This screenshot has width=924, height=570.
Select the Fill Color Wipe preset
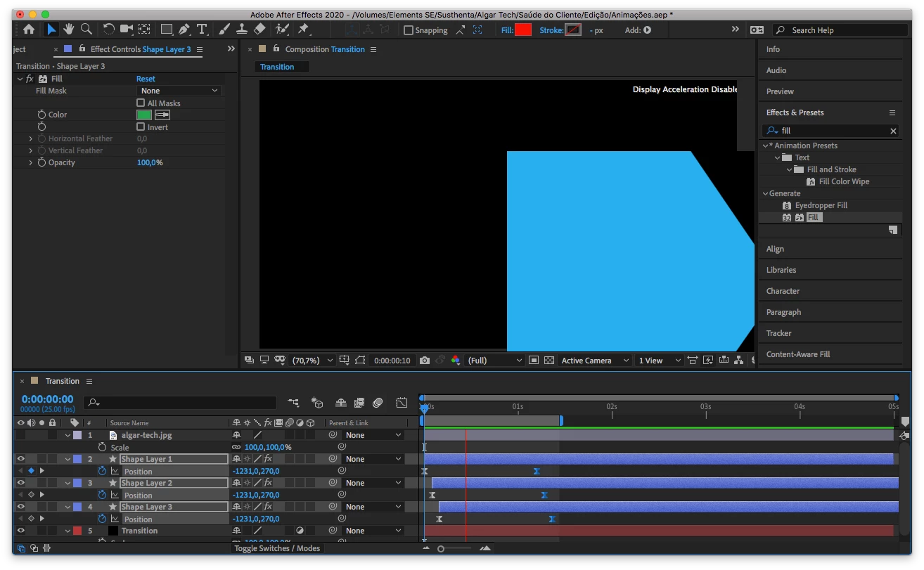(x=844, y=181)
